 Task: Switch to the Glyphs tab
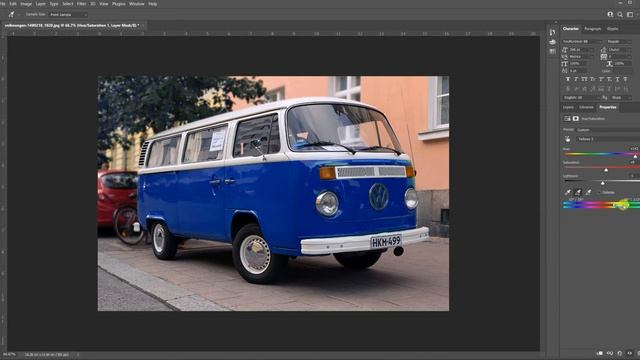(x=612, y=29)
